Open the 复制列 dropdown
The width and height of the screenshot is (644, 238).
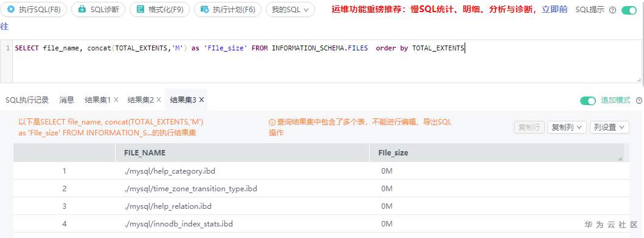pyautogui.click(x=567, y=127)
